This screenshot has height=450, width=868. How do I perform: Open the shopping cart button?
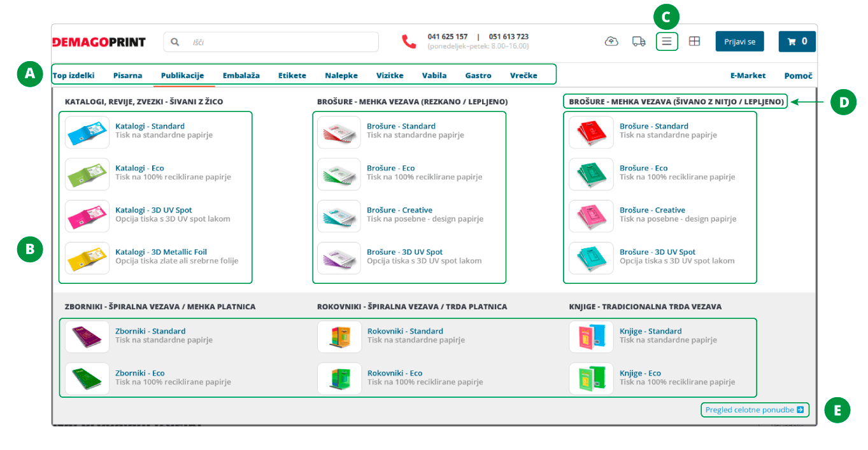click(797, 41)
